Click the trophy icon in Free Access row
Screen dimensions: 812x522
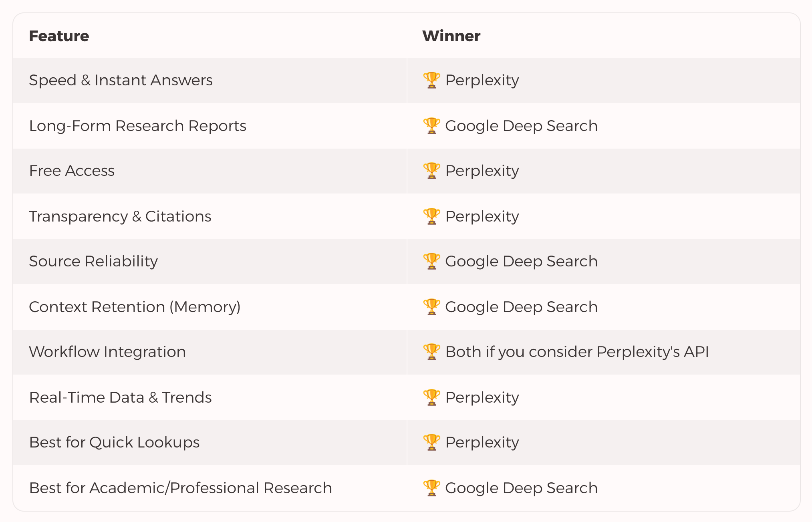(431, 171)
